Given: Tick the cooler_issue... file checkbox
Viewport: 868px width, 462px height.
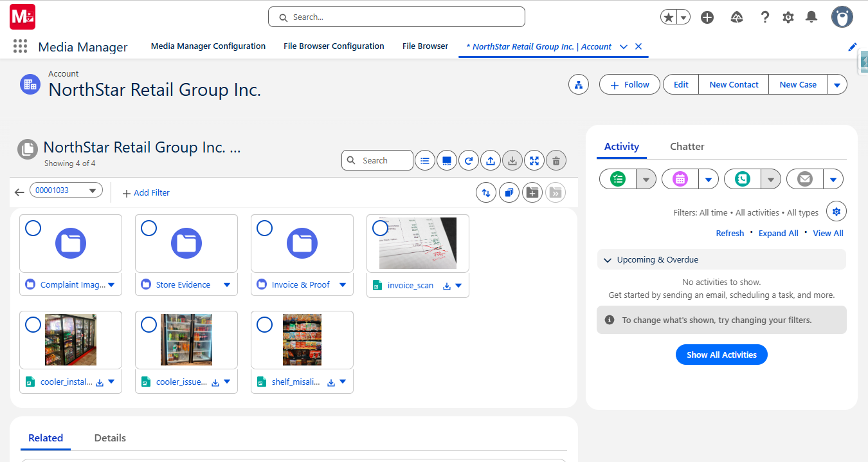Looking at the screenshot, I should [149, 324].
